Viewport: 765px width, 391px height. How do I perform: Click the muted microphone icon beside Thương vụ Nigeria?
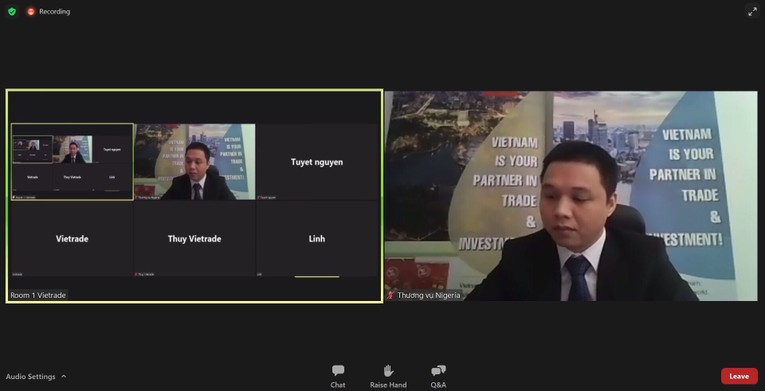coord(390,295)
